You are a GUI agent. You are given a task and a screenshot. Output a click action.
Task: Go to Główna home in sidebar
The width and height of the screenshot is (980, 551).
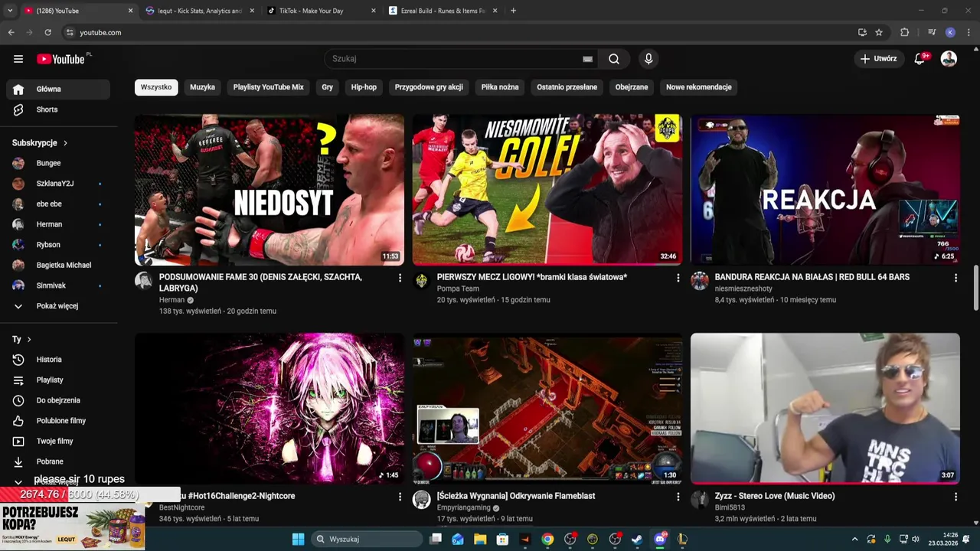58,89
